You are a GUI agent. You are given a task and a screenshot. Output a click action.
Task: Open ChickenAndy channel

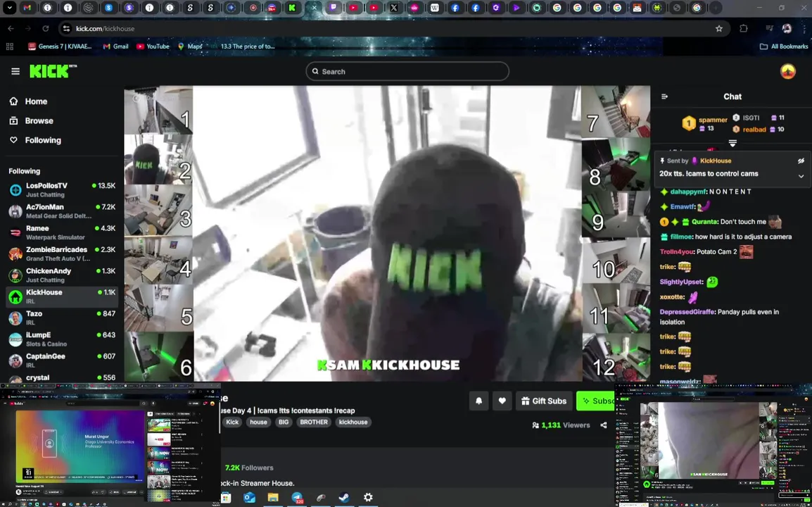(x=62, y=275)
